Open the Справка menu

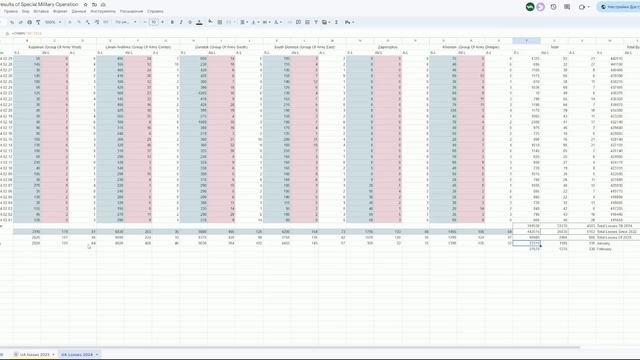tap(155, 11)
